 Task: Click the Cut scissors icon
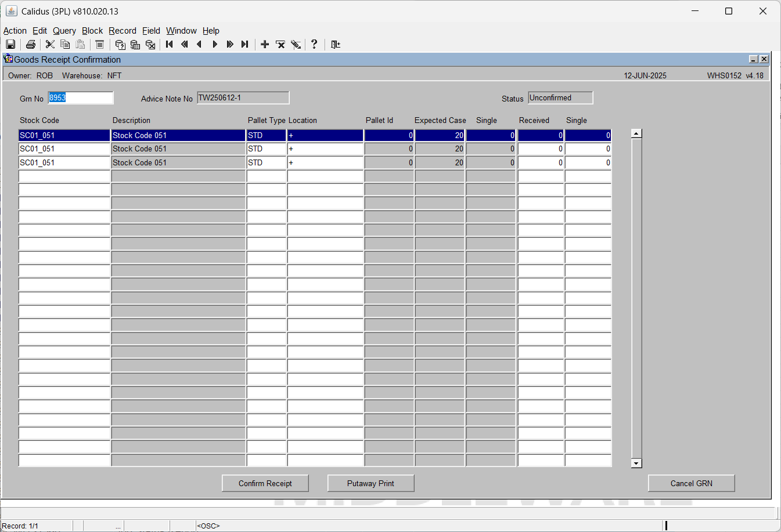point(50,45)
